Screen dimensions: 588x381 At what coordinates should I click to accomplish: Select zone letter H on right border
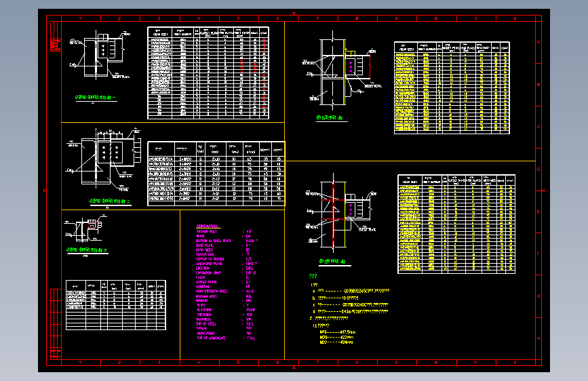pyautogui.click(x=538, y=338)
